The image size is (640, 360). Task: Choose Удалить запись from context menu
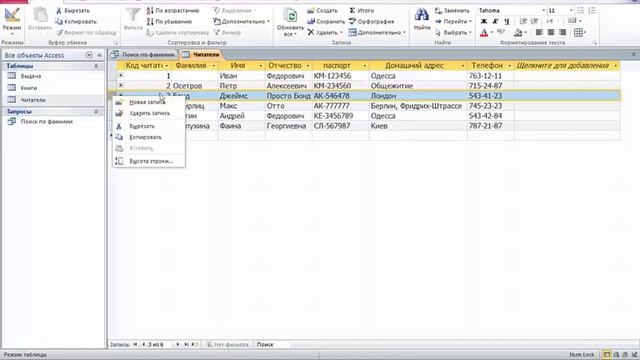[x=149, y=113]
